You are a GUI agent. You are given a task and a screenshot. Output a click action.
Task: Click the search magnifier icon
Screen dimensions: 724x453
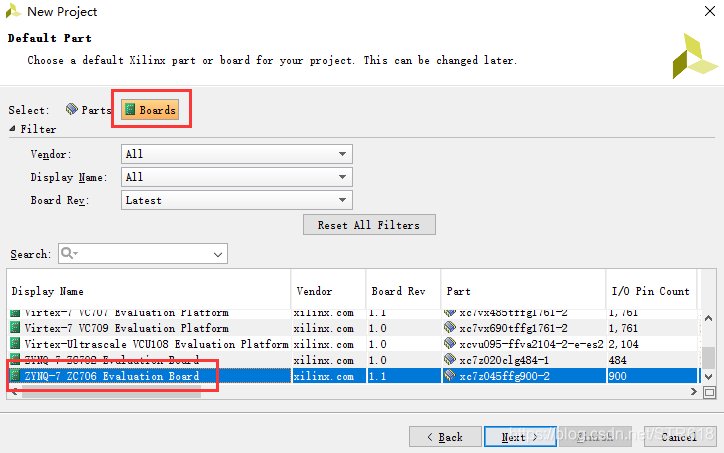[68, 253]
